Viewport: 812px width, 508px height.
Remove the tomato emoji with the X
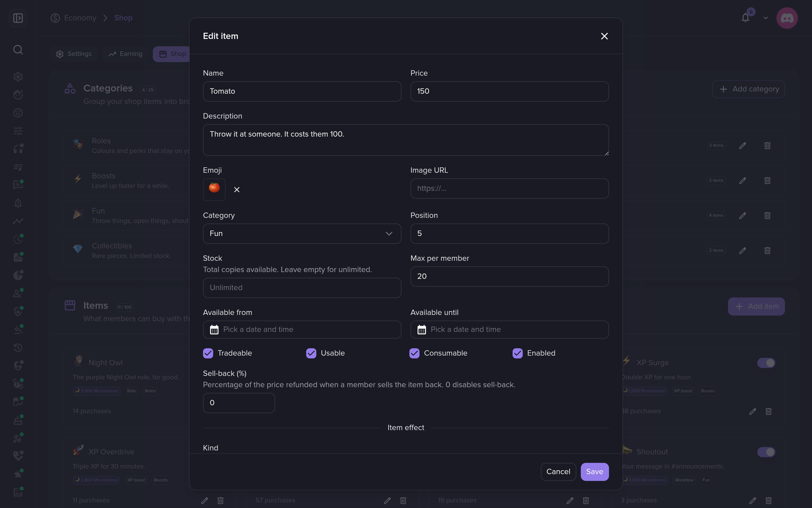(x=237, y=190)
